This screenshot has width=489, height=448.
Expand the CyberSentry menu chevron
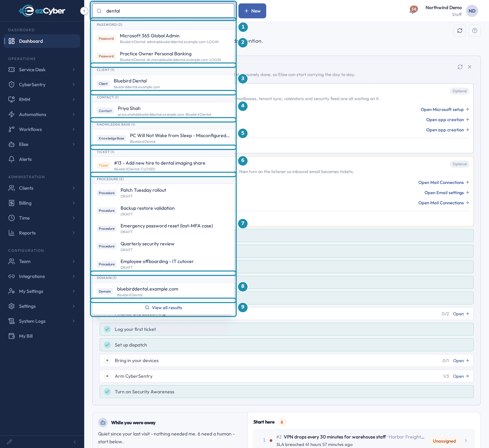pos(74,85)
